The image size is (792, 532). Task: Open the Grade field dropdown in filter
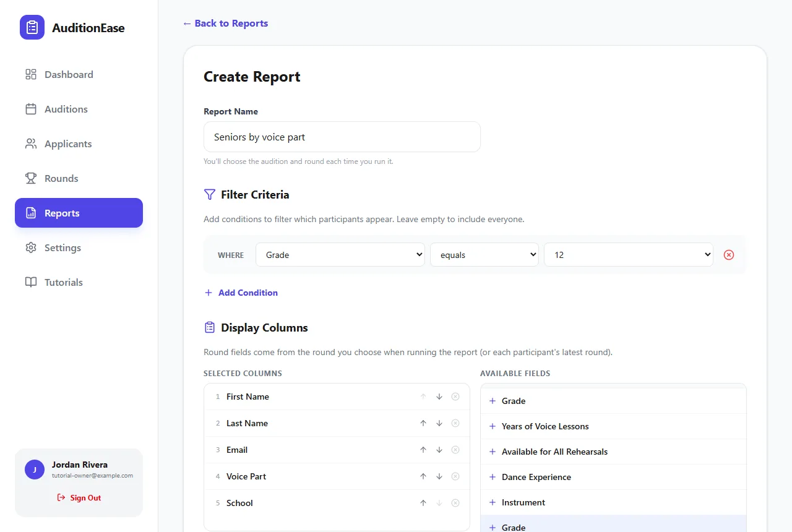340,255
